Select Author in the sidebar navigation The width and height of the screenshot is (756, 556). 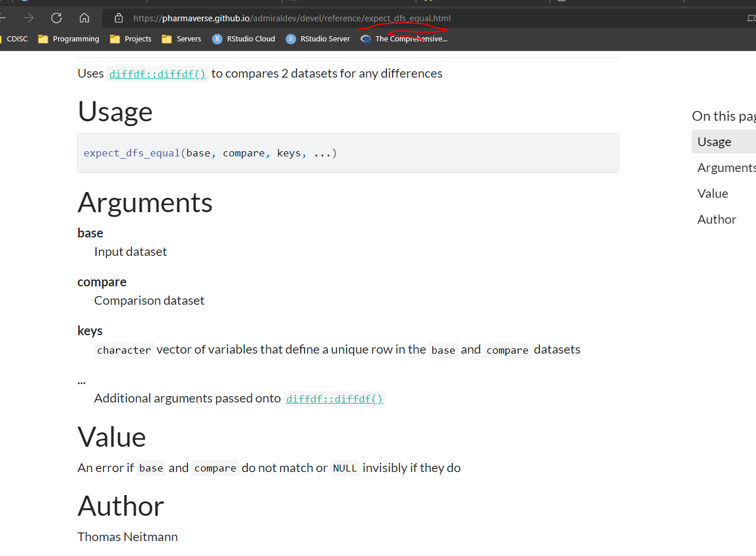pyautogui.click(x=716, y=219)
